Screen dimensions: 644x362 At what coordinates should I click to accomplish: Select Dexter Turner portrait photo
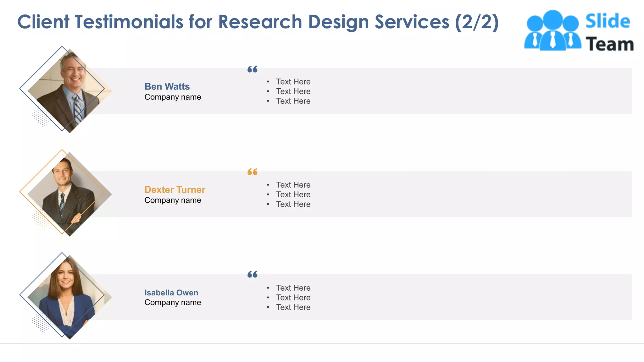69,194
